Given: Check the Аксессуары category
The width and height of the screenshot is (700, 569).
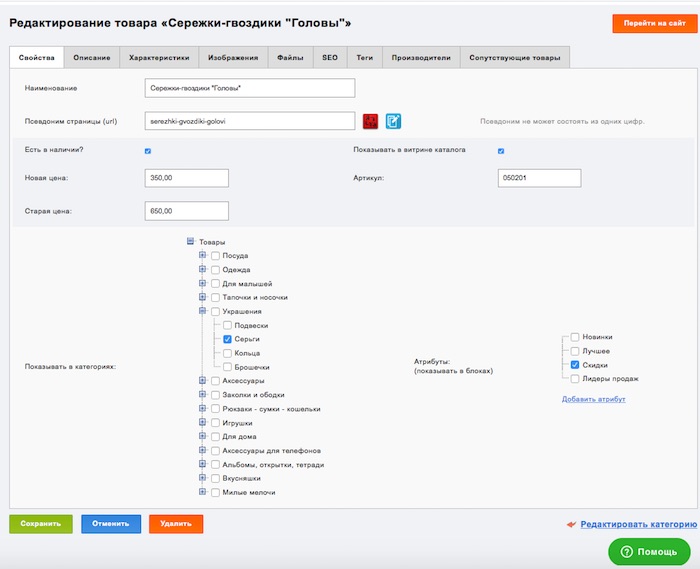Looking at the screenshot, I should pos(215,381).
